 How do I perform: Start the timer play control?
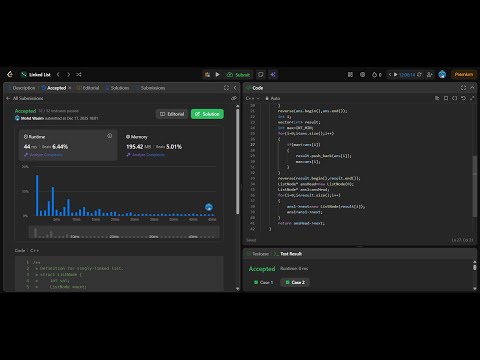(395, 75)
